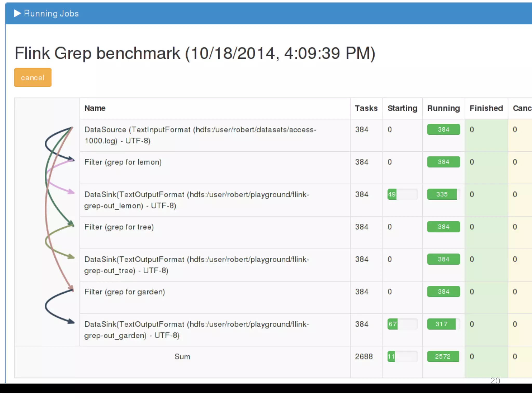Click the Finished column header

click(x=486, y=108)
